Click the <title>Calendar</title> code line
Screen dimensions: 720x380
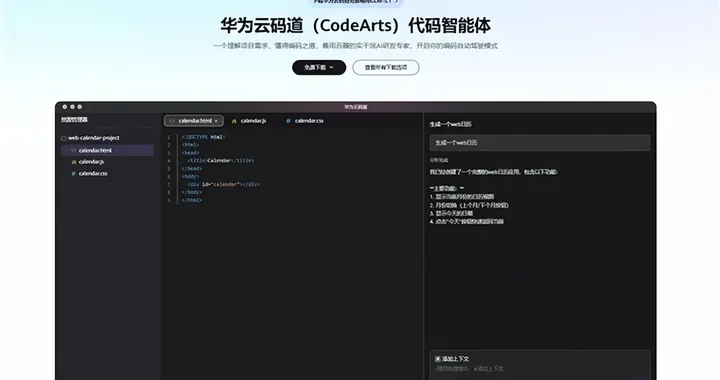[x=221, y=160]
